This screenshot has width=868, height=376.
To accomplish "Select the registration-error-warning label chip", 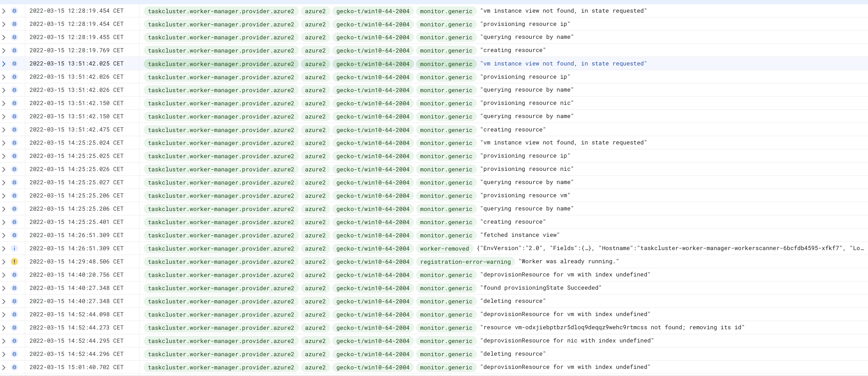I will (465, 261).
